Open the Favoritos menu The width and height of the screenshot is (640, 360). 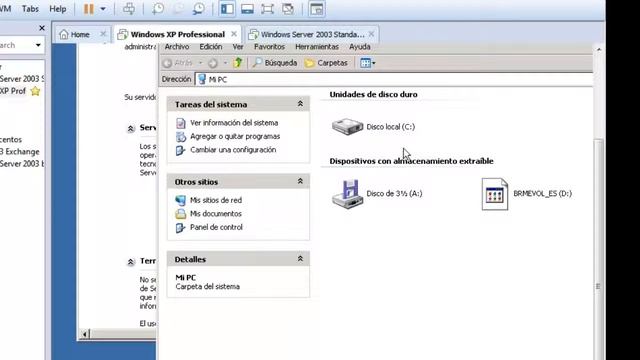[x=269, y=47]
